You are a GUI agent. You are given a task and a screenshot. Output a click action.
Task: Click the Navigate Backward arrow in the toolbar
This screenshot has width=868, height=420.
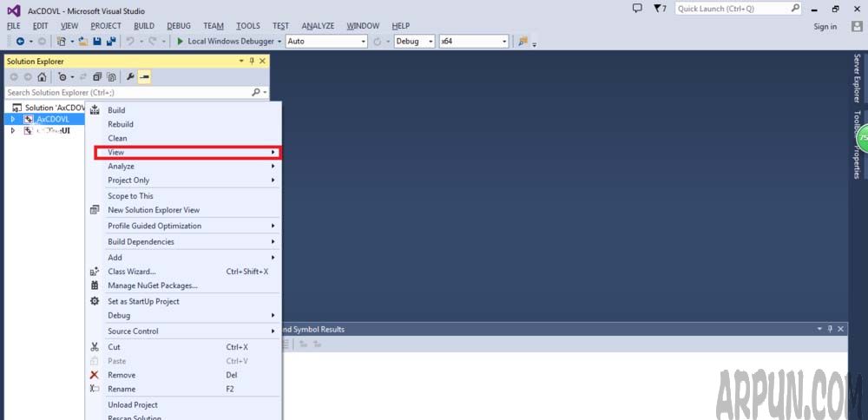click(20, 42)
